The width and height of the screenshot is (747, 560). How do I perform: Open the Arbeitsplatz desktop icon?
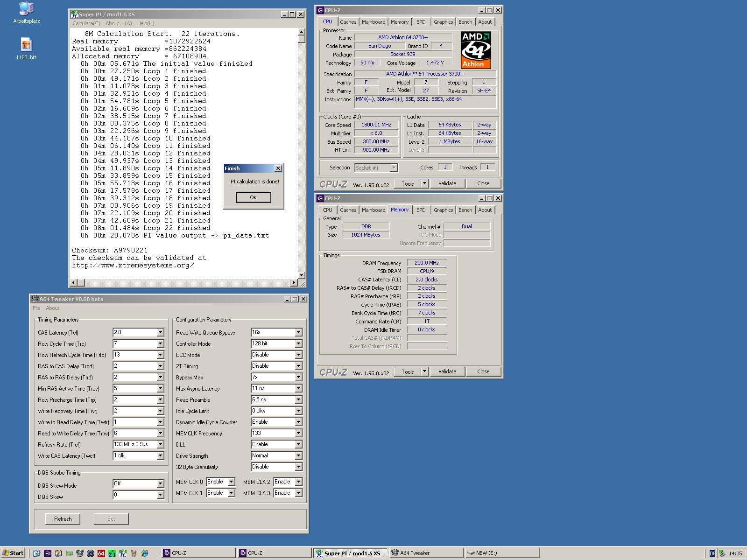click(x=27, y=13)
